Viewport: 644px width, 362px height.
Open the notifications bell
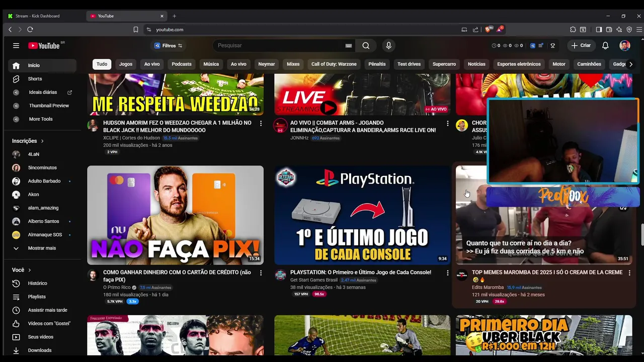605,45
